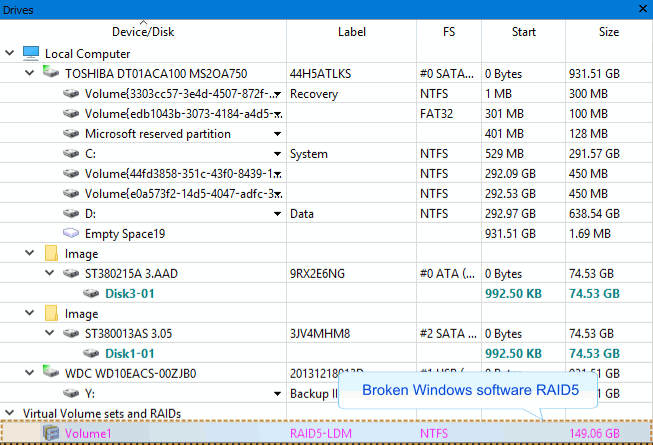The image size is (653, 445).
Task: Open dropdown for Recovery volume row
Action: [277, 94]
